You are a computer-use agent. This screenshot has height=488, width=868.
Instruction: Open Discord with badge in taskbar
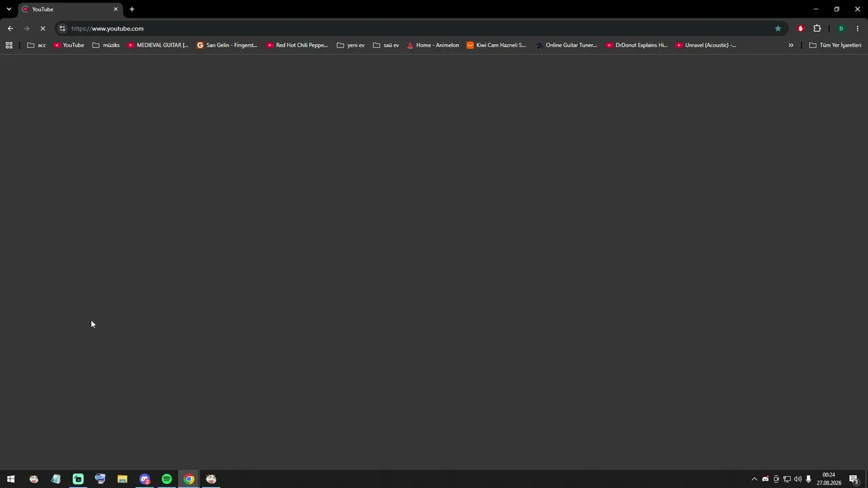tap(144, 479)
